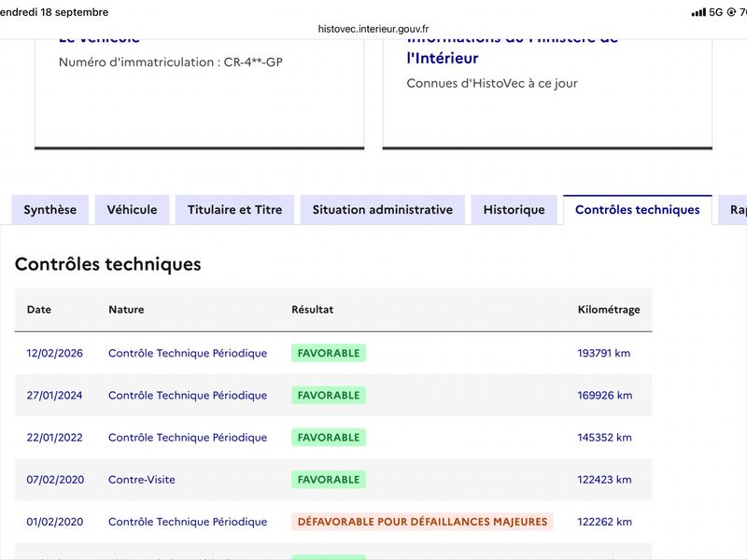Tap the histovec.interieur.gouv.fr address bar

point(373,29)
